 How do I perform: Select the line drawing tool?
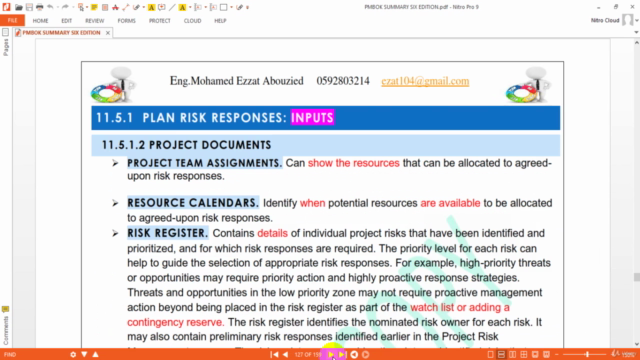click(172, 7)
